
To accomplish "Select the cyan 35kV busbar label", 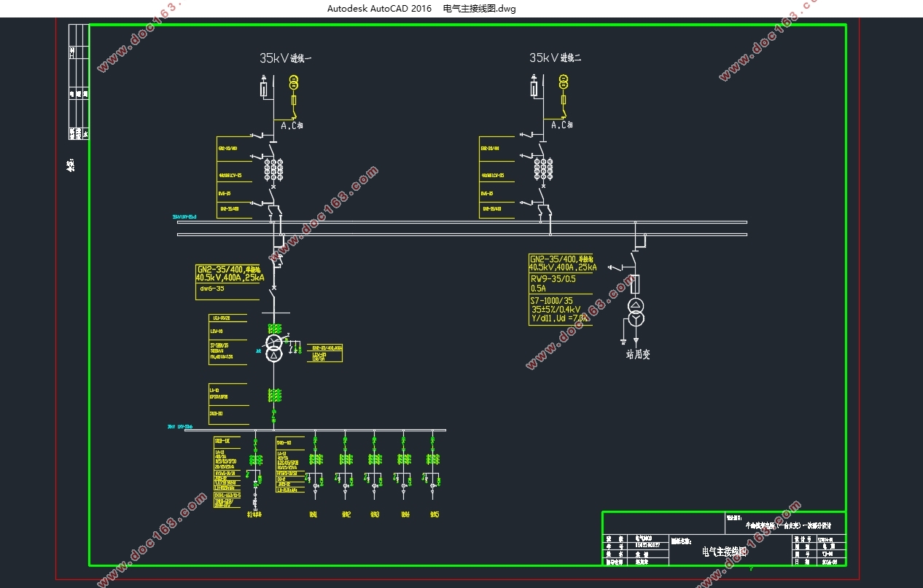I will point(184,216).
